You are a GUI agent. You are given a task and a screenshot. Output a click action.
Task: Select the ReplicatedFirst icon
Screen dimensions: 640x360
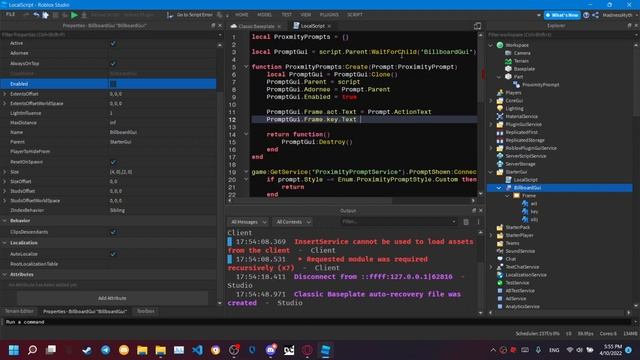tap(500, 132)
